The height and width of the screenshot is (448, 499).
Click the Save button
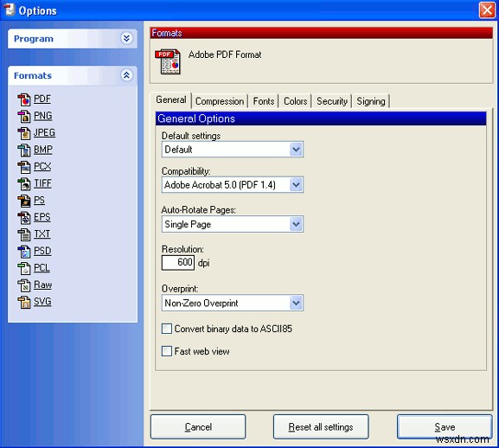(x=445, y=426)
